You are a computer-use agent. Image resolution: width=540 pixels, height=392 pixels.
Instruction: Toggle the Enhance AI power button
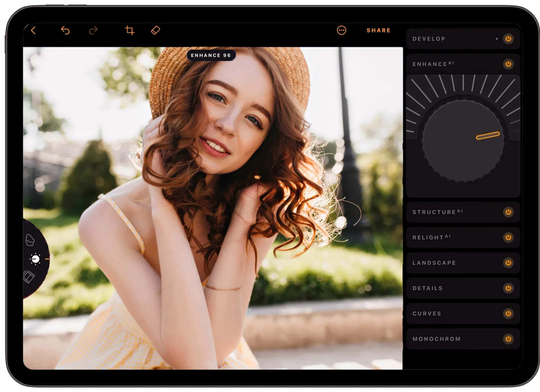pos(508,64)
